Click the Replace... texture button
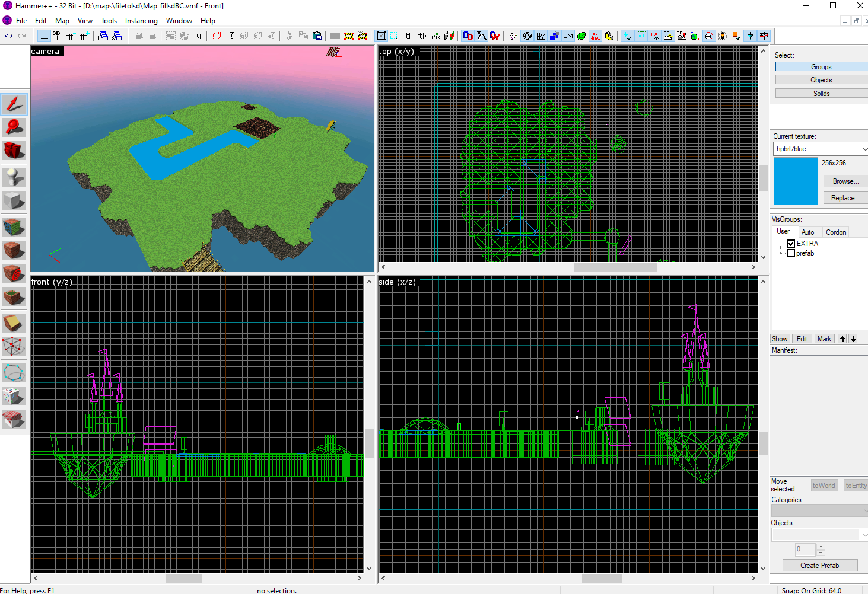 click(845, 198)
